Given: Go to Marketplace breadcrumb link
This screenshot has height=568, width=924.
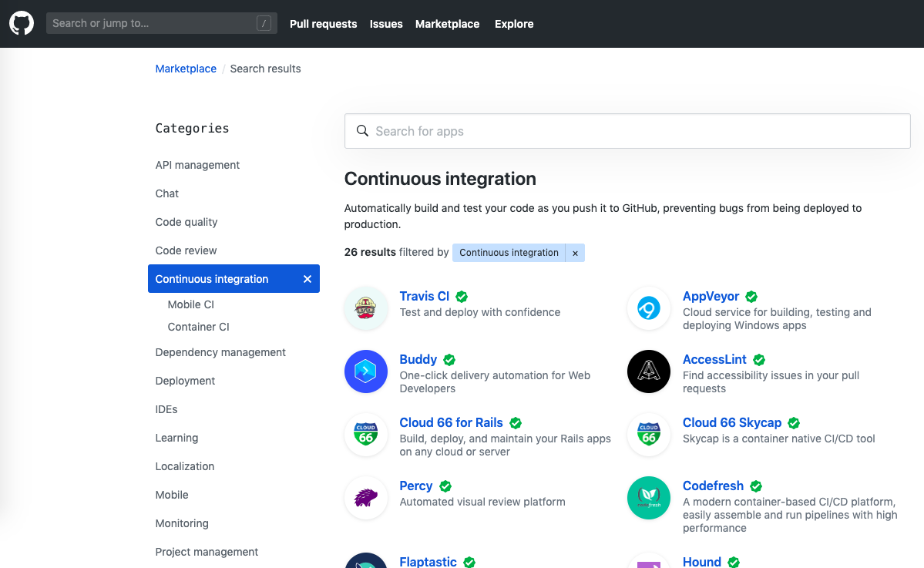Looking at the screenshot, I should [x=186, y=69].
